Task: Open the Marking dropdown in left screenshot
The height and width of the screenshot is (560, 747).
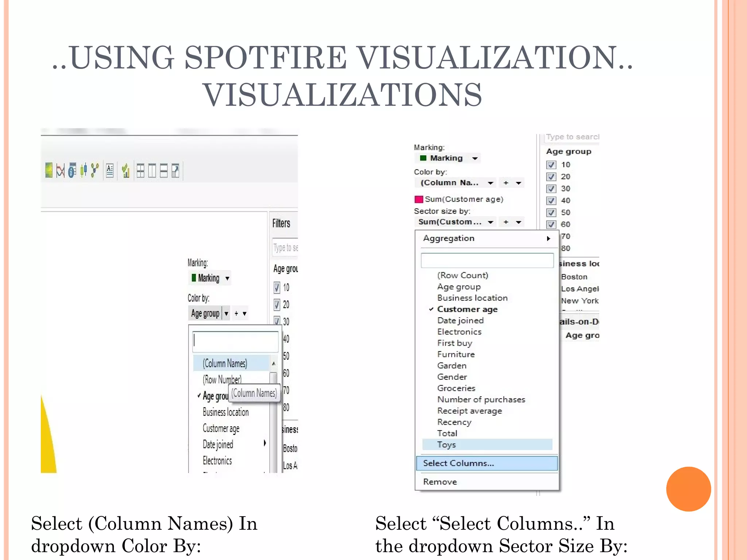Action: tap(227, 279)
